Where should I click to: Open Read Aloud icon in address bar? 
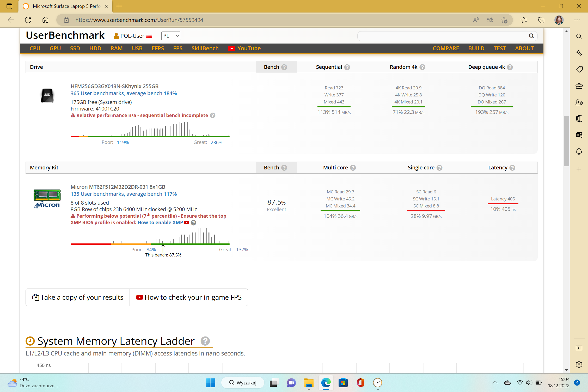click(x=476, y=20)
